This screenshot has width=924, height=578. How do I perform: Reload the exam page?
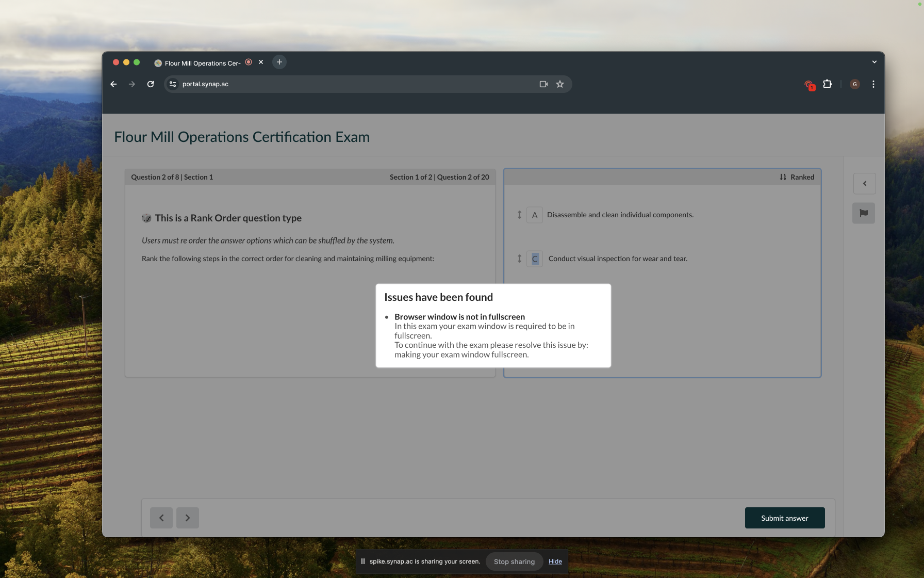coord(151,84)
